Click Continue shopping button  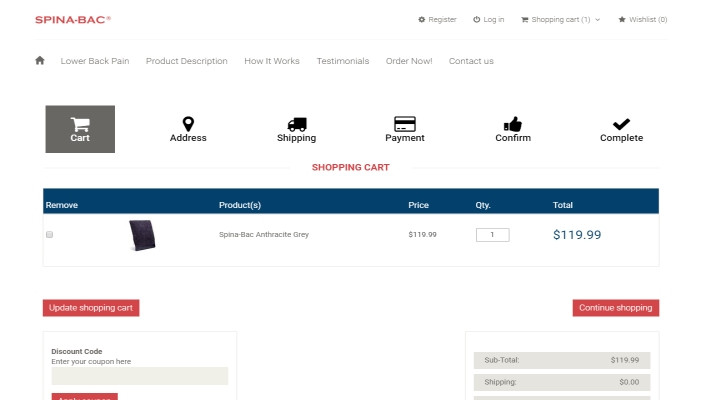616,308
